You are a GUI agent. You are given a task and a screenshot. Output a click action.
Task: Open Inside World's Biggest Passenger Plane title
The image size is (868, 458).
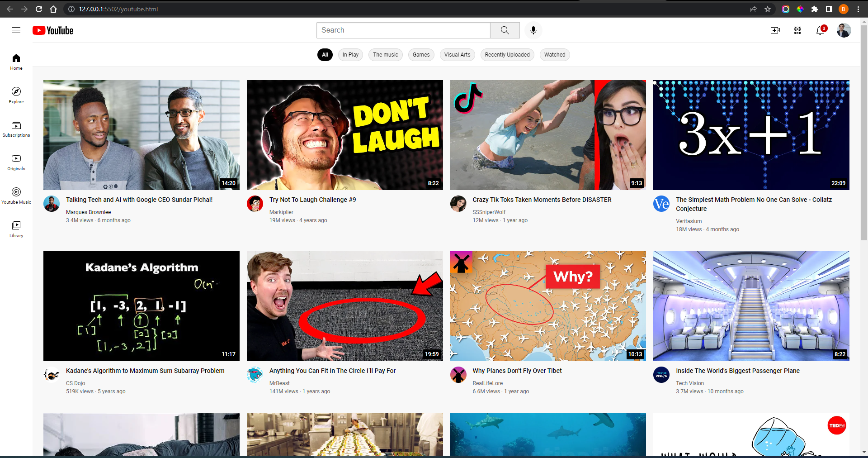738,371
